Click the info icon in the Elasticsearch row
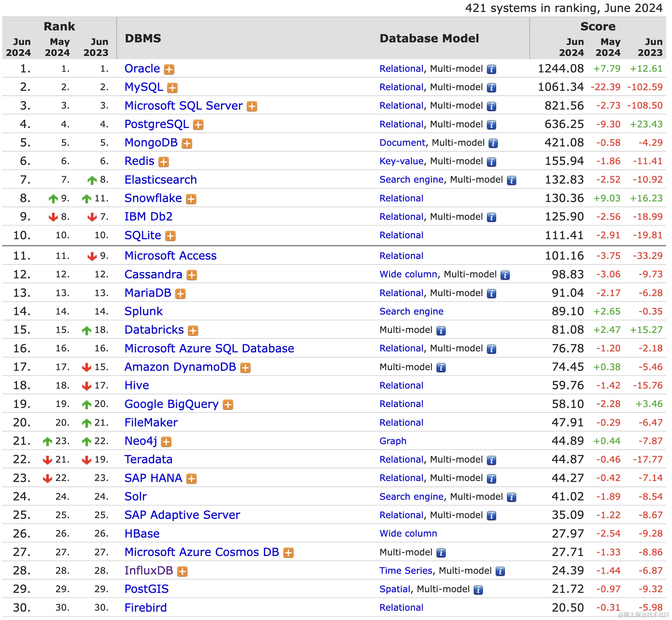This screenshot has height=620, width=672. [x=511, y=180]
